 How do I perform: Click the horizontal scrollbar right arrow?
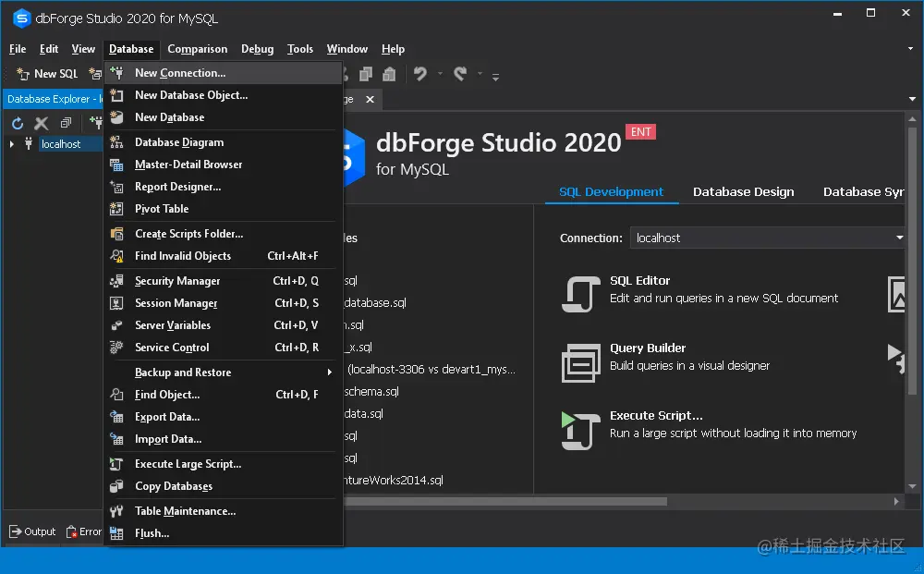pyautogui.click(x=895, y=502)
